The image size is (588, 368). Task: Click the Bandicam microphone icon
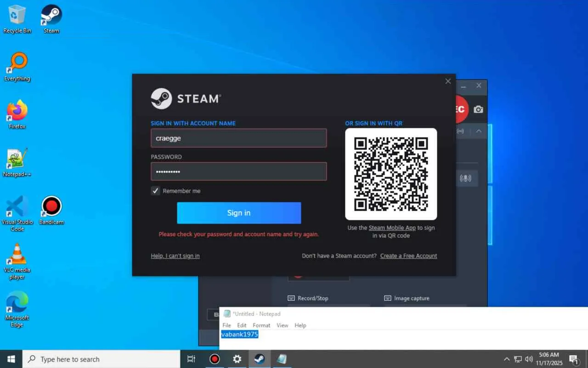pyautogui.click(x=465, y=178)
